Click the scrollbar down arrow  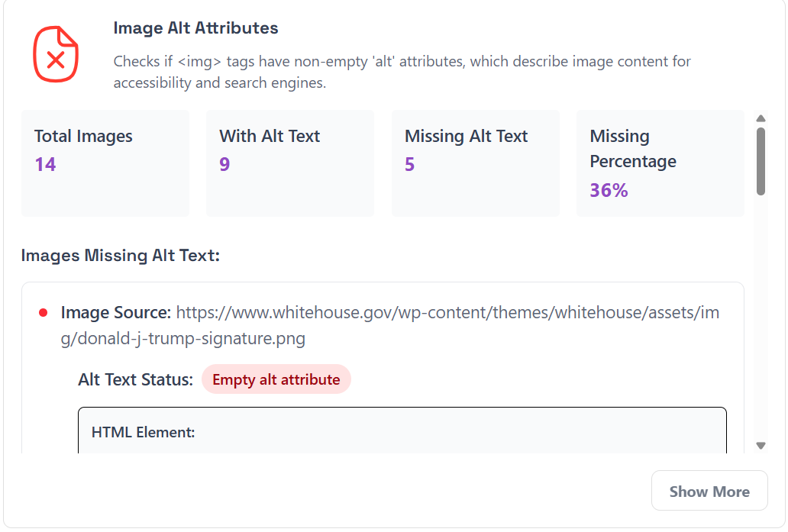(761, 446)
